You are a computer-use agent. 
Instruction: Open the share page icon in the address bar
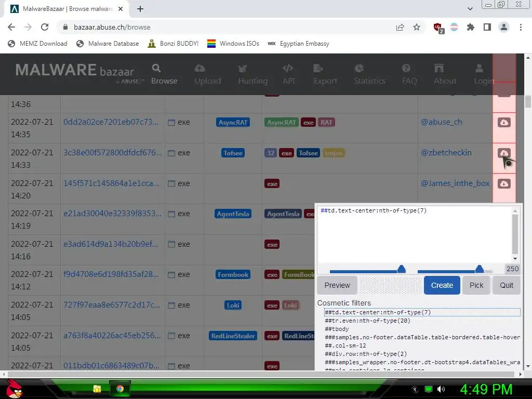pyautogui.click(x=400, y=27)
